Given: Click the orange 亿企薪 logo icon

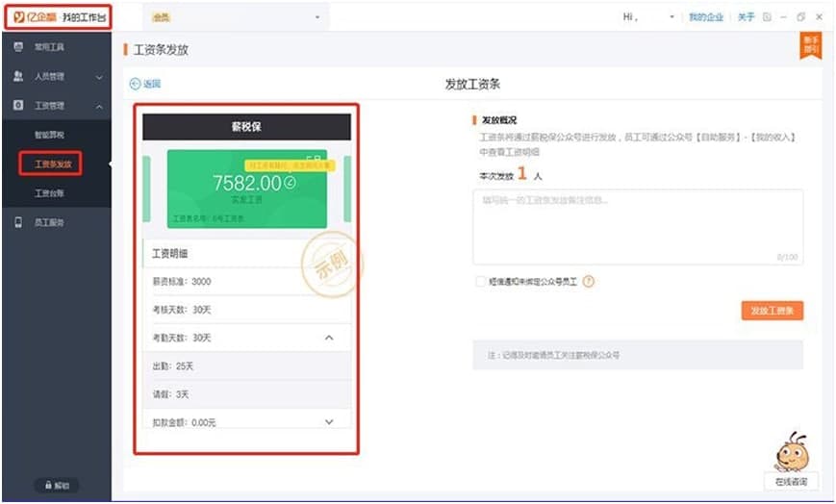Looking at the screenshot, I should point(19,16).
